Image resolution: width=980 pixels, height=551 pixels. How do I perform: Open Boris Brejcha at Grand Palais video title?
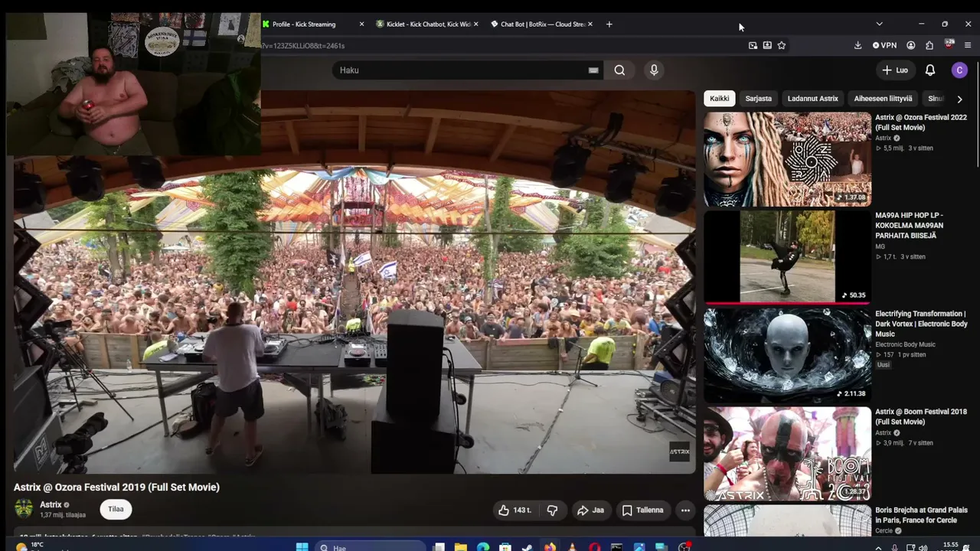(922, 515)
